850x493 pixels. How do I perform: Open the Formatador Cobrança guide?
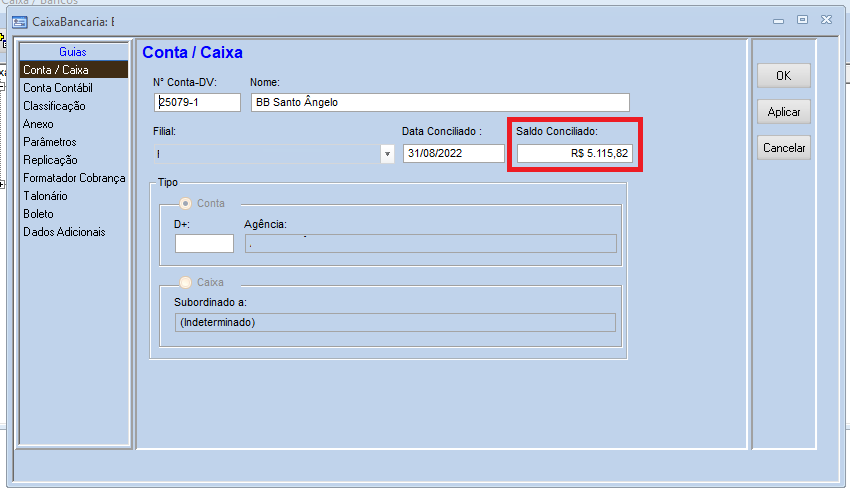pos(74,178)
